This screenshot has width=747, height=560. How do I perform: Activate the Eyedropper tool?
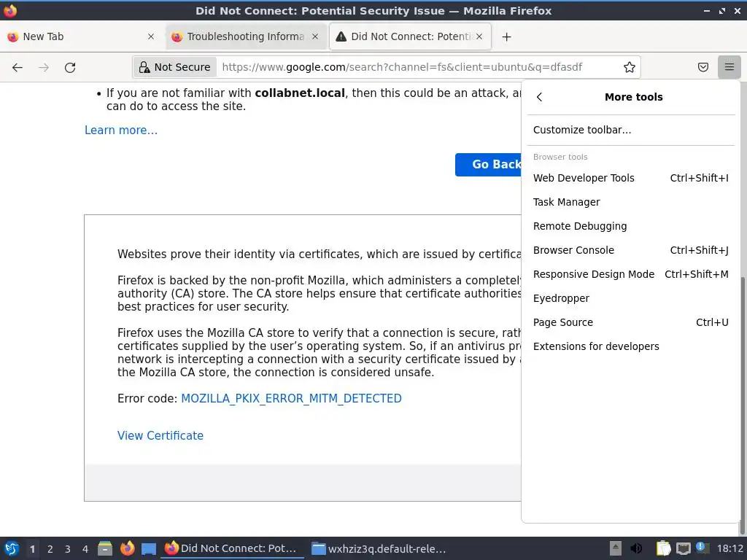[631, 298]
